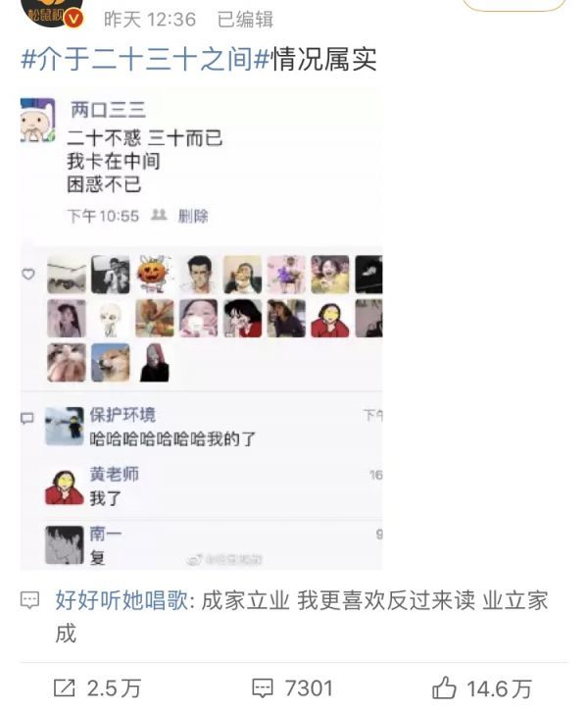Tap the 保护环境 commenter name
This screenshot has height=713, width=588.
(x=122, y=415)
